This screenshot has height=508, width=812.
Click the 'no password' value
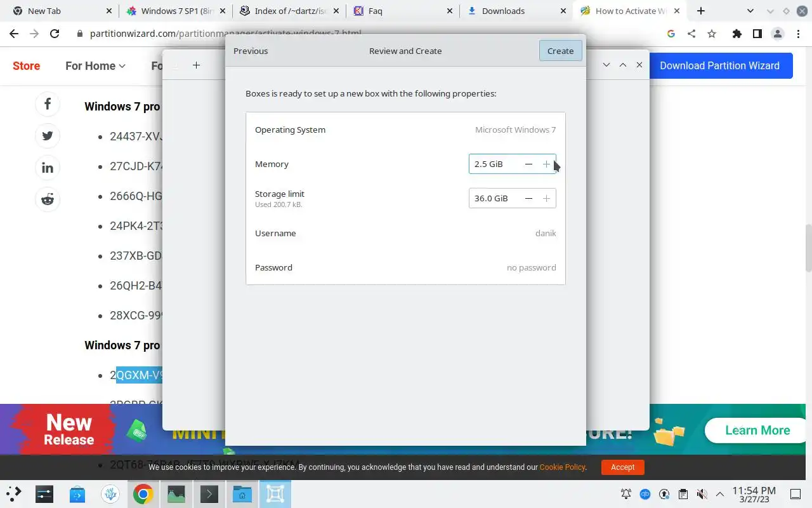click(x=531, y=267)
